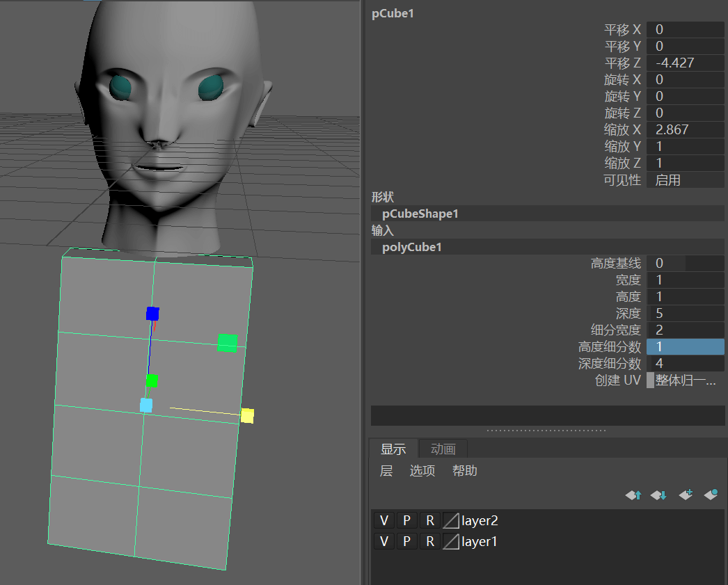Image resolution: width=728 pixels, height=585 pixels.
Task: Select the 缩放 Z attribute label
Action: coord(623,163)
